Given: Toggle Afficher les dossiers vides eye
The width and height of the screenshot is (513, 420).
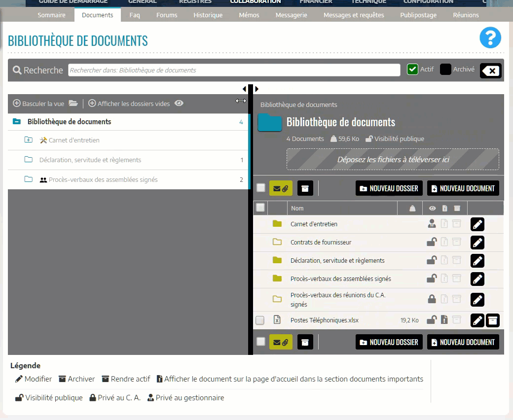Looking at the screenshot, I should click(179, 104).
